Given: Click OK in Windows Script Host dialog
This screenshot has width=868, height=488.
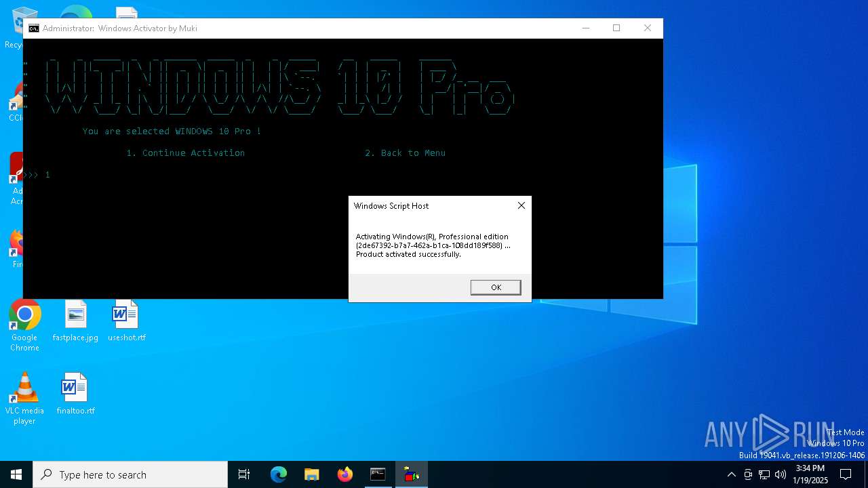Looking at the screenshot, I should 496,287.
